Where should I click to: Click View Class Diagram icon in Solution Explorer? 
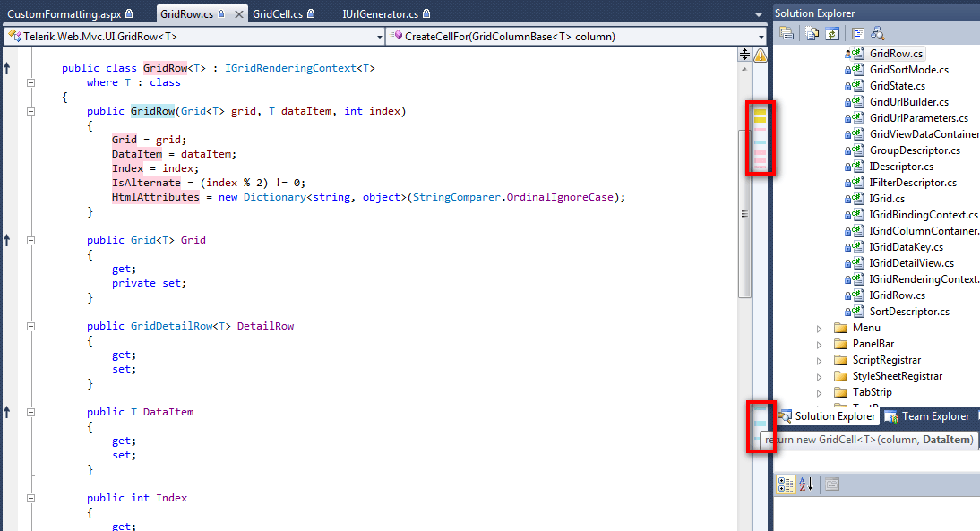tap(878, 33)
